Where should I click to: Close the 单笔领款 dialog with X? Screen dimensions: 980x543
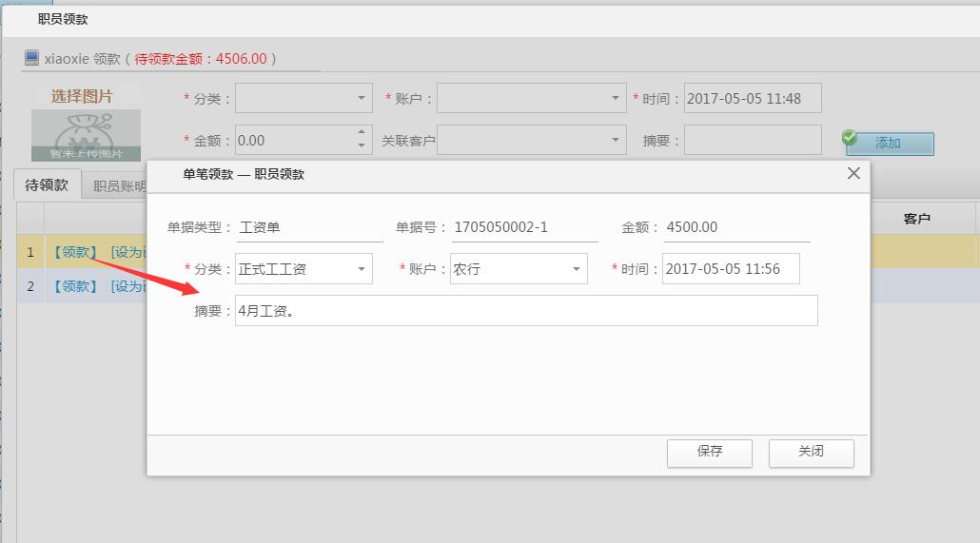point(853,173)
